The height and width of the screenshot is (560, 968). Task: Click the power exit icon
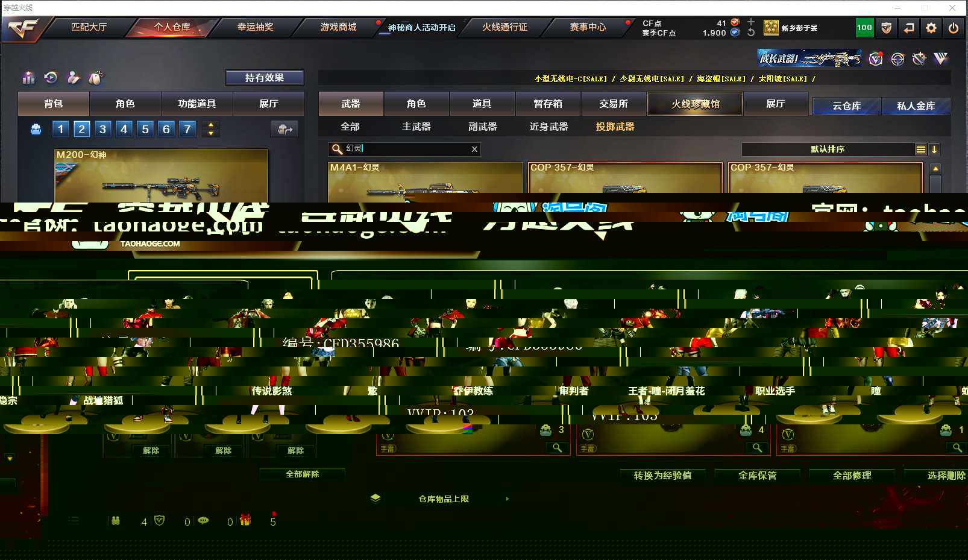point(954,28)
